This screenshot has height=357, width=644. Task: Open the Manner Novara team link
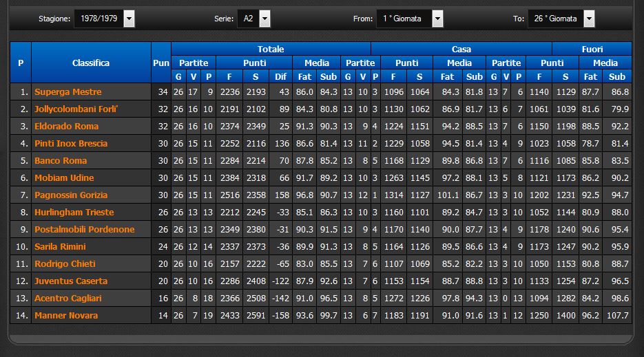(x=65, y=316)
